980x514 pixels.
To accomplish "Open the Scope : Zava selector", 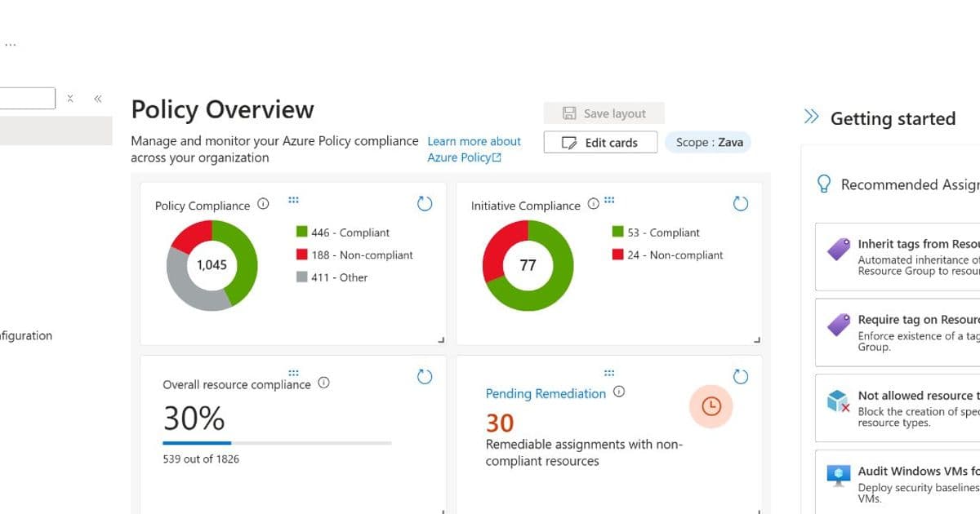I will point(707,142).
